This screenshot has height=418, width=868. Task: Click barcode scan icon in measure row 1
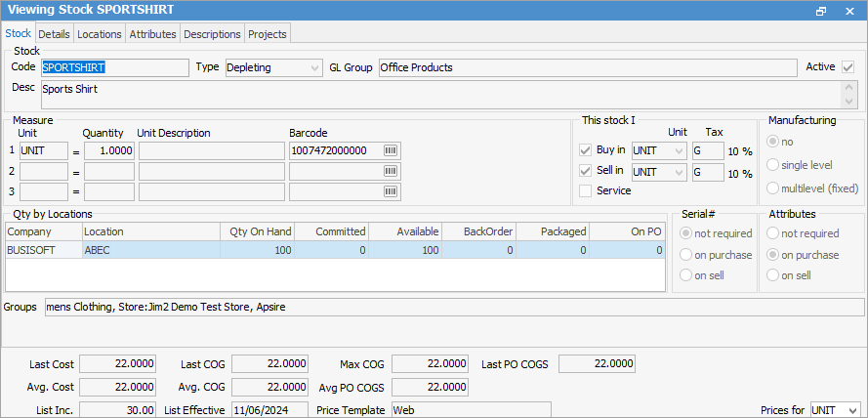click(x=392, y=151)
